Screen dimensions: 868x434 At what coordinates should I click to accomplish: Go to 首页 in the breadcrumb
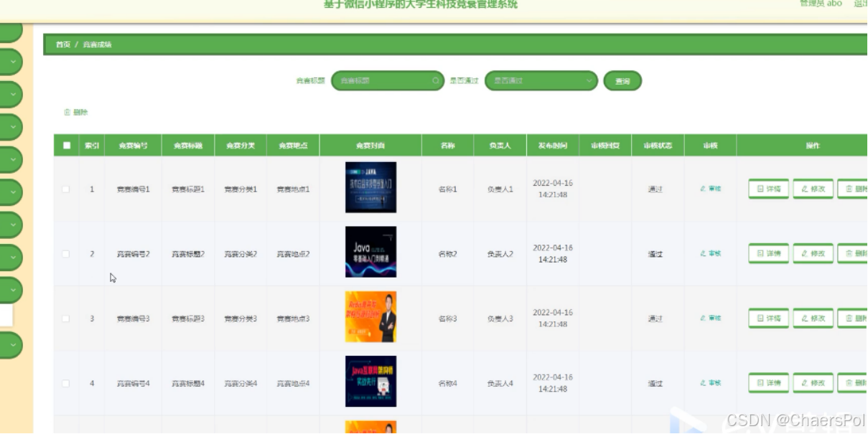[63, 44]
